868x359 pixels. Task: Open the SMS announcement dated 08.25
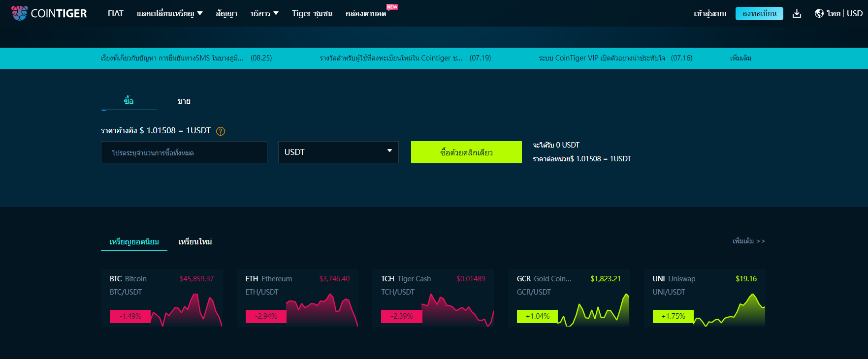coord(187,58)
